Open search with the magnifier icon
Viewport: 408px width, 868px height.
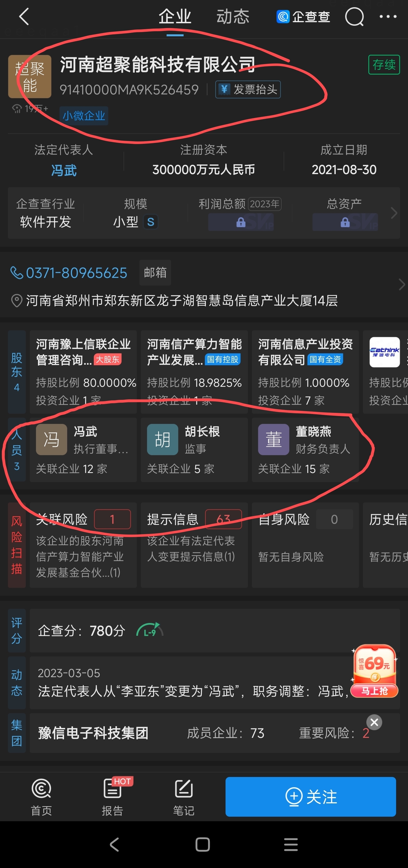(x=354, y=16)
